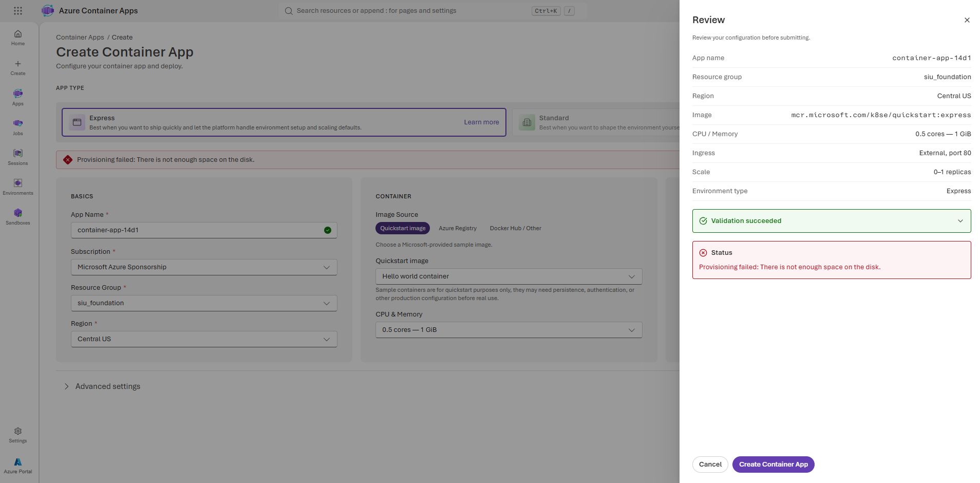Select the Standard app type card
The width and height of the screenshot is (980, 483).
click(596, 122)
